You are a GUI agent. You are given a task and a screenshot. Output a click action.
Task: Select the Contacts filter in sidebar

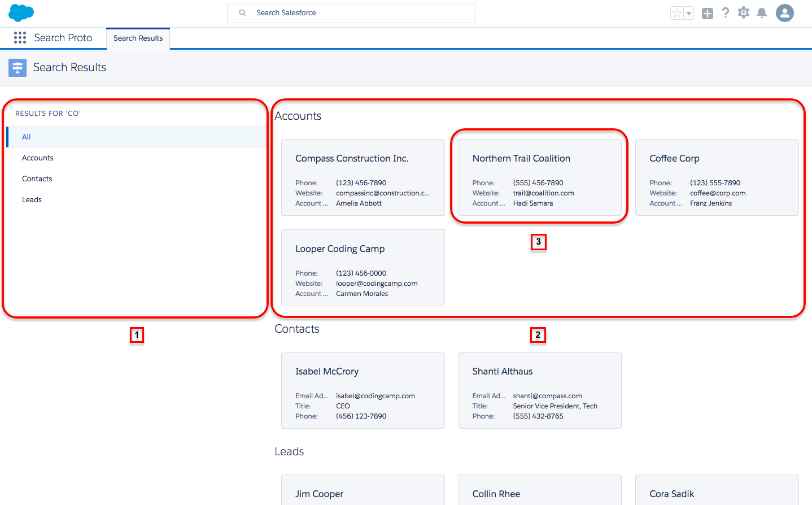[x=137, y=179]
